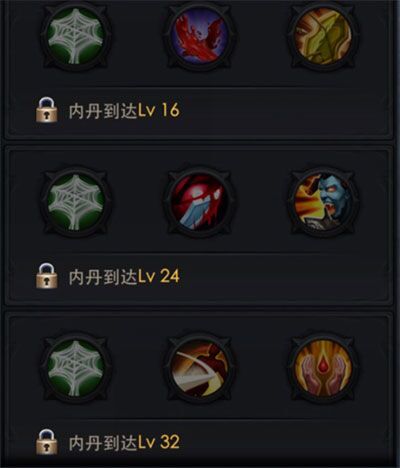Click the divider between Lv 16 and Lv 24 tiers
400x468 pixels.
[199, 143]
